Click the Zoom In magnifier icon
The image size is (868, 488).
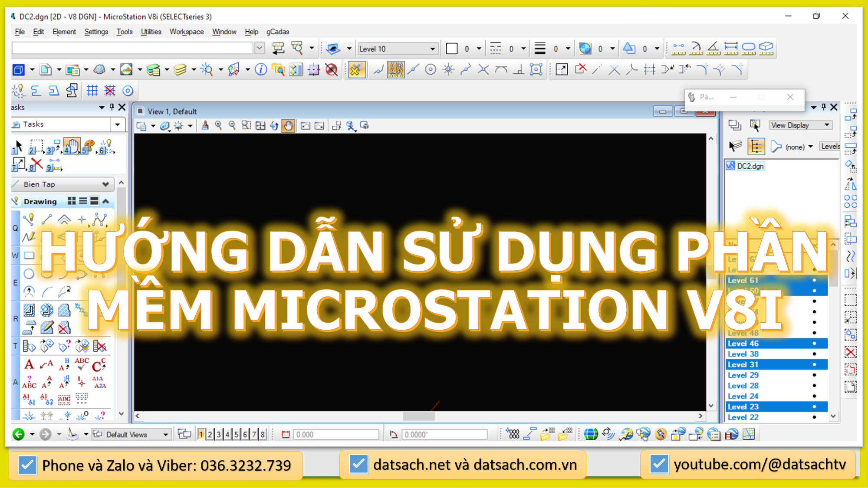(218, 126)
